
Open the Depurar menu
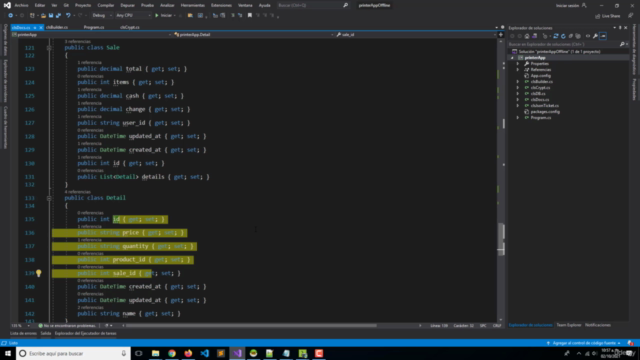127,5
